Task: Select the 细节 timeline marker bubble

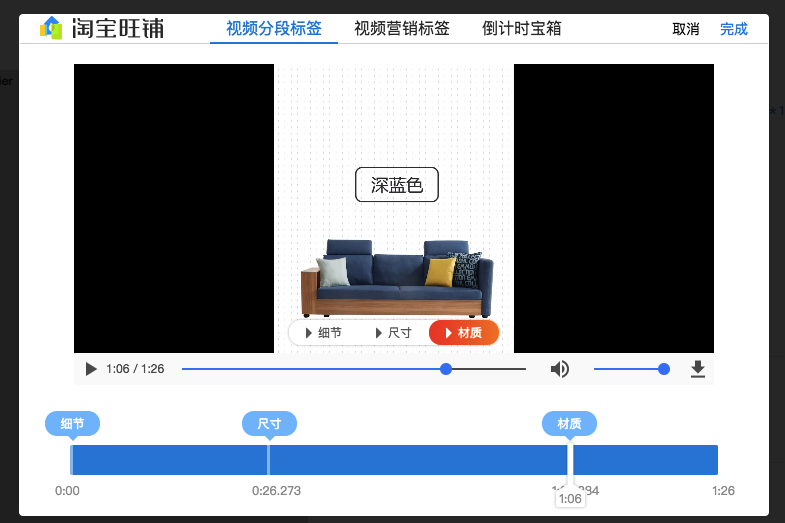Action: click(x=73, y=424)
